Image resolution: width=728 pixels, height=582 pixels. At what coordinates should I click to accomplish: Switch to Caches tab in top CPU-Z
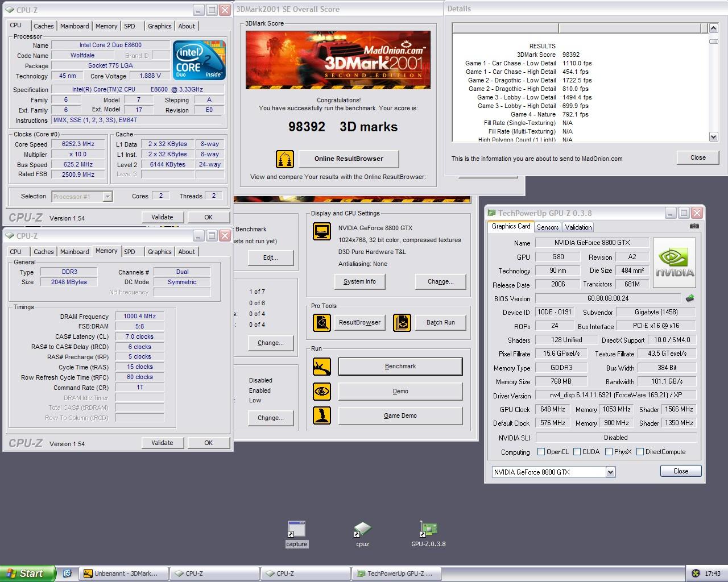pyautogui.click(x=43, y=26)
